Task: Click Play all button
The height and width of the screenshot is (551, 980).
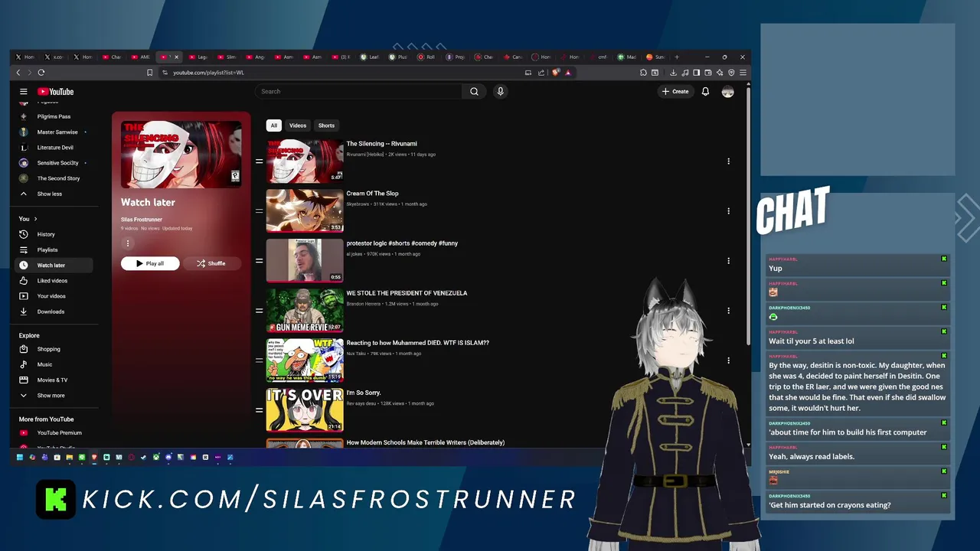Action: 150,263
